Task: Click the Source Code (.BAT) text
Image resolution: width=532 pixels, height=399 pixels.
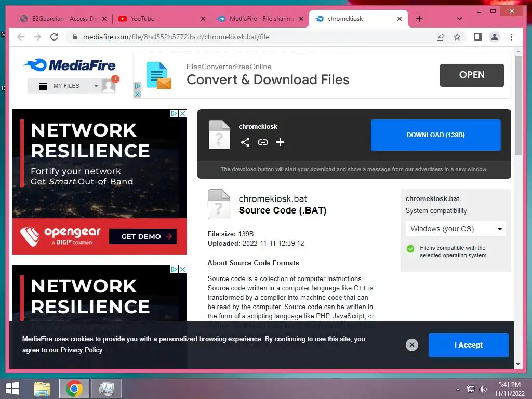Action: point(283,211)
